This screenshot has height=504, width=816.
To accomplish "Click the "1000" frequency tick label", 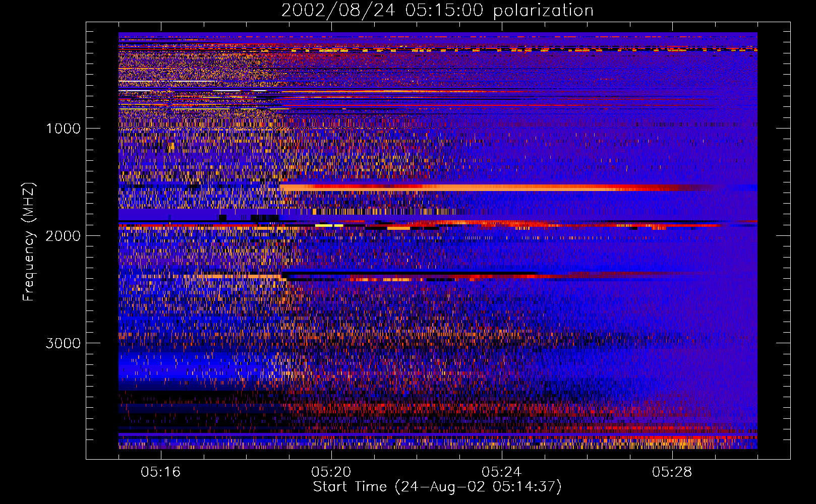I will click(x=63, y=129).
